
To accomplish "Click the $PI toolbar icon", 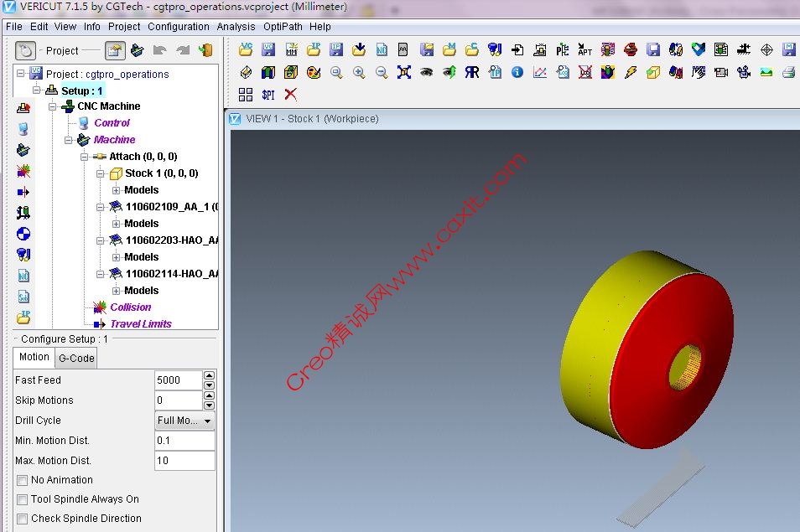I will (x=268, y=95).
